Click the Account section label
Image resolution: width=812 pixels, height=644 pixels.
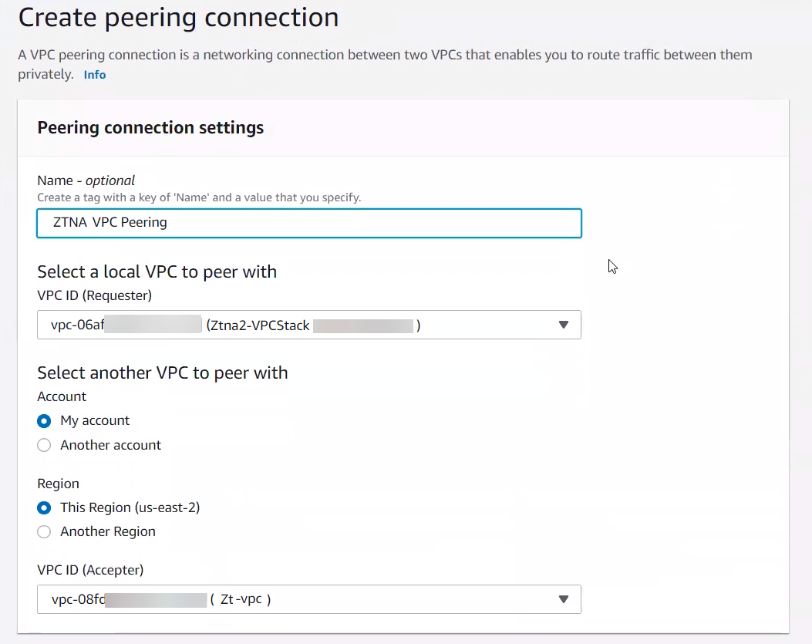(x=62, y=396)
